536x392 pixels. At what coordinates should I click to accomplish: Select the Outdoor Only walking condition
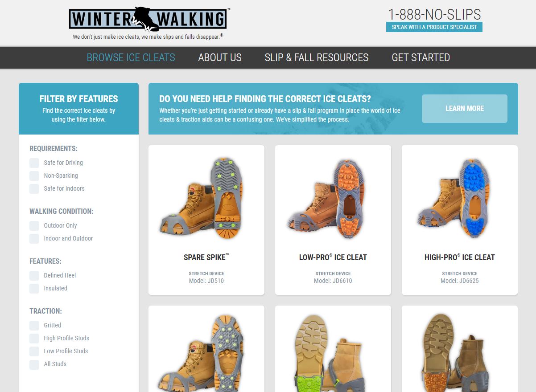point(34,225)
